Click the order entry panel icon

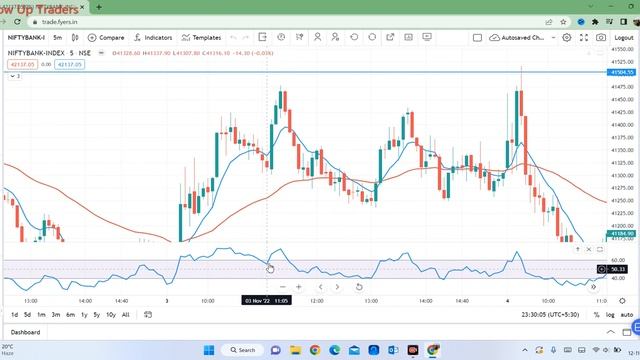pos(262,37)
